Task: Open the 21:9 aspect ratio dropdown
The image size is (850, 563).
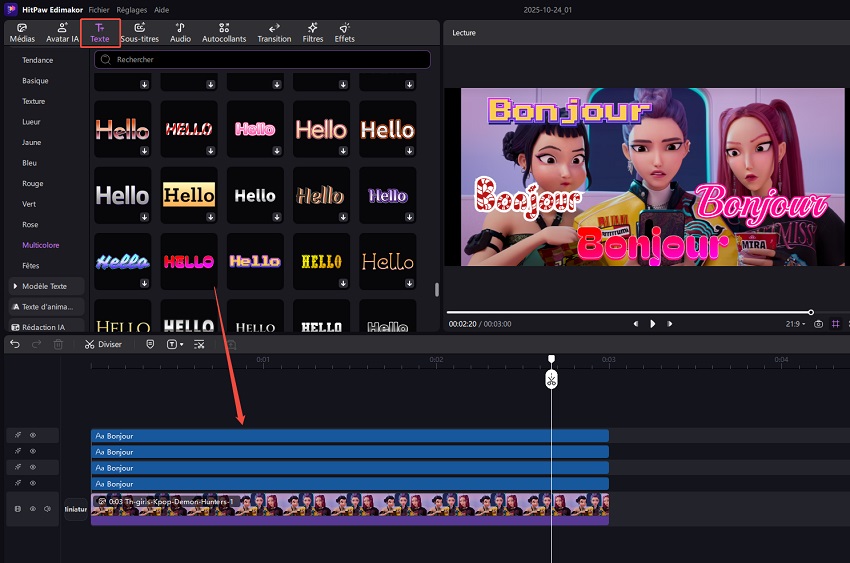Action: [x=795, y=324]
